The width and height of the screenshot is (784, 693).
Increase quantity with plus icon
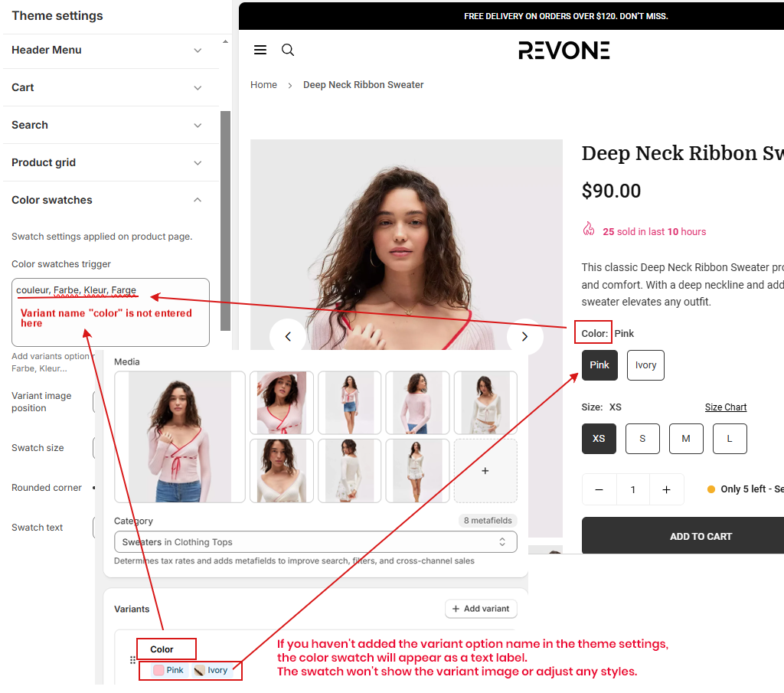[666, 490]
